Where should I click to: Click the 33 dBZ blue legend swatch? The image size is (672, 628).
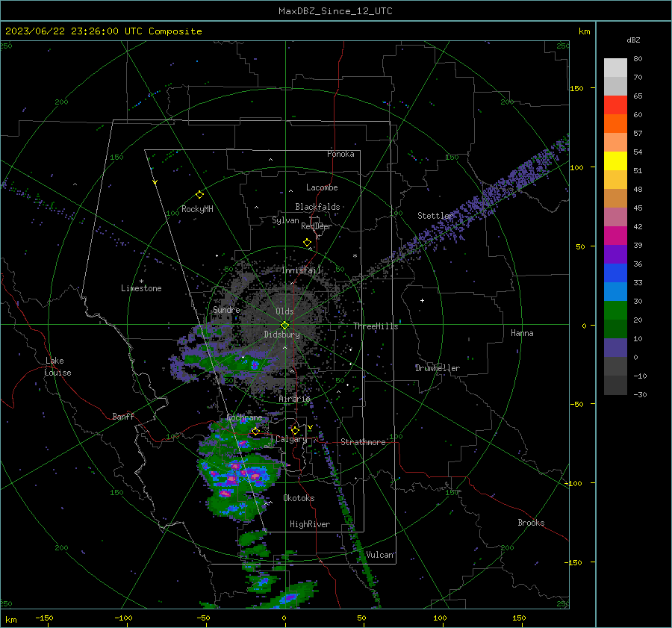point(615,291)
